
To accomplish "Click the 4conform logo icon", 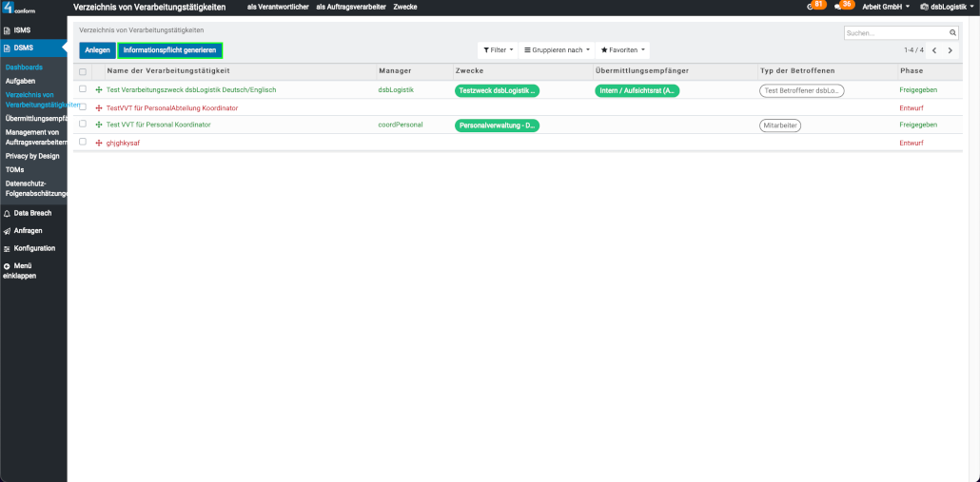I will pos(9,8).
